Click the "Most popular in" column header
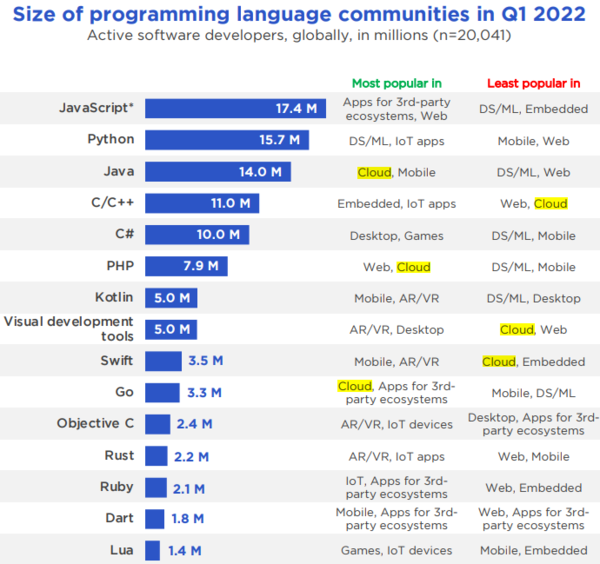Viewport: 600px width, 564px height. point(396,83)
